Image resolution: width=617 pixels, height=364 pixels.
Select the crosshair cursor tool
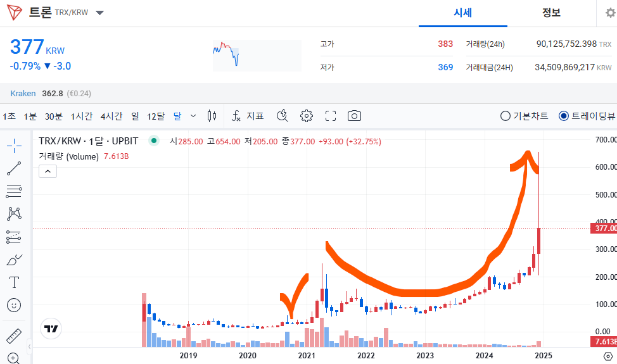pyautogui.click(x=14, y=146)
